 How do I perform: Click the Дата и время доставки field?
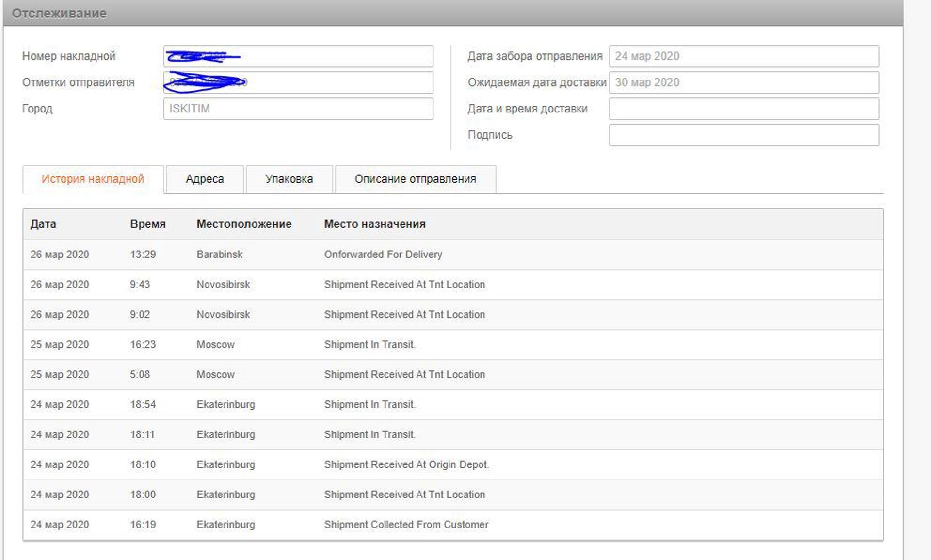point(744,109)
